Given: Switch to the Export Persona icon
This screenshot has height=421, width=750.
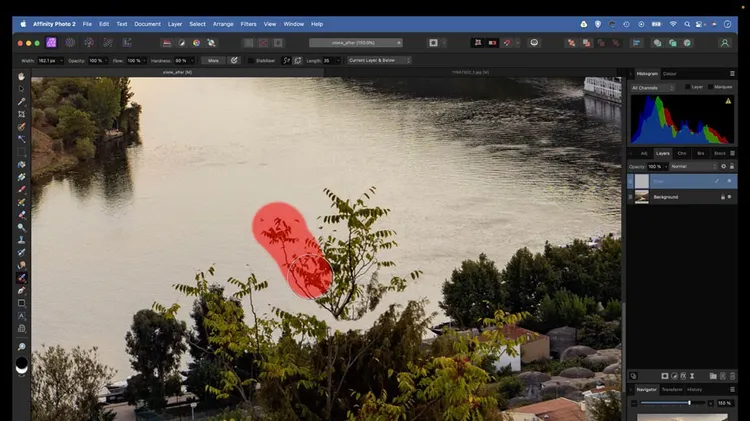Looking at the screenshot, I should pyautogui.click(x=127, y=43).
